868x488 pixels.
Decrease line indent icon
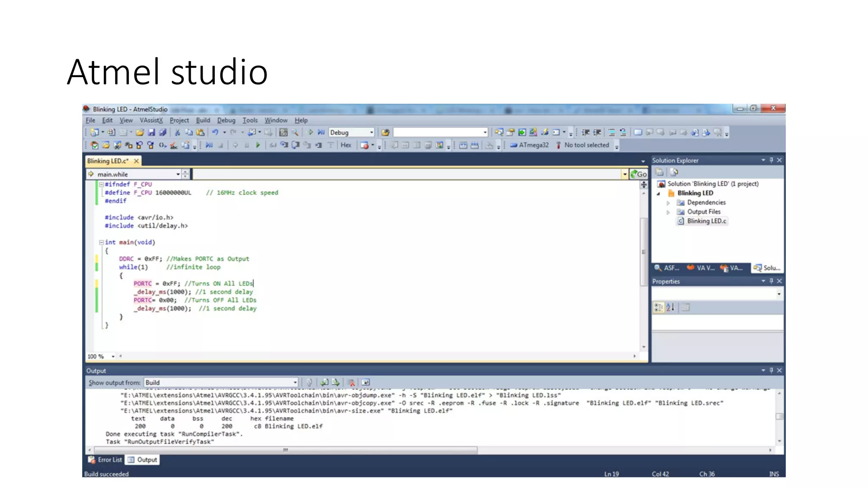tap(586, 133)
